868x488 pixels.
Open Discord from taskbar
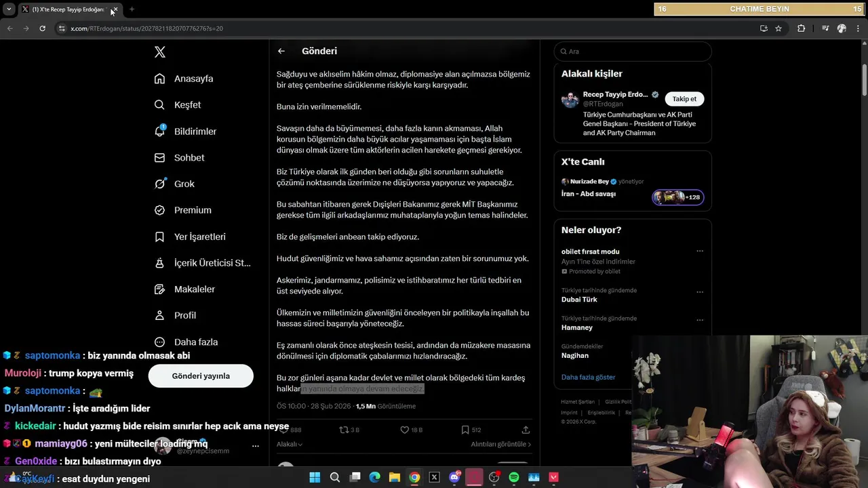point(454,478)
